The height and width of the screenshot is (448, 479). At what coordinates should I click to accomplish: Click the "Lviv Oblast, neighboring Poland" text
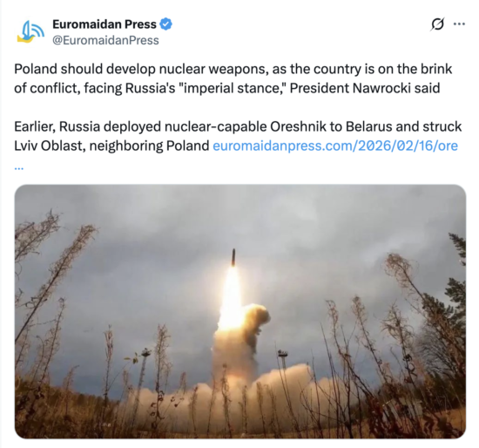(111, 146)
